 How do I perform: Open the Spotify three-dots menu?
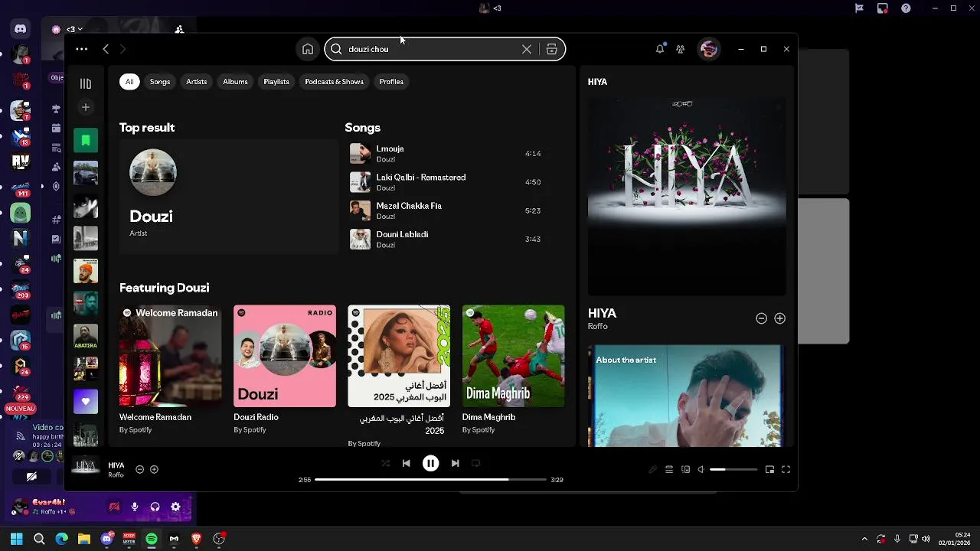point(82,49)
